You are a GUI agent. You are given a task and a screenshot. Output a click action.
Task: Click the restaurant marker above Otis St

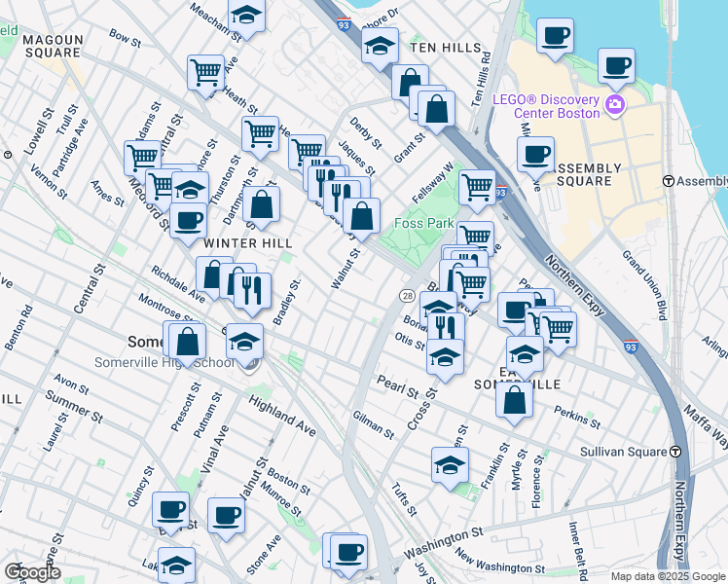point(446,328)
